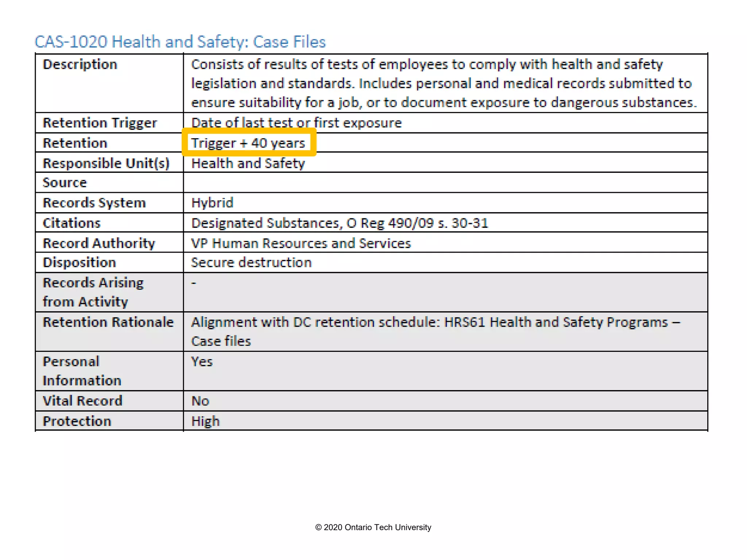Click the Ontario Tech University copyright footer
The image size is (747, 560).
click(373, 527)
